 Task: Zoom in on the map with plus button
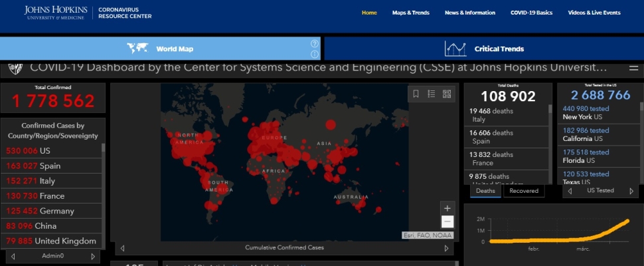point(447,208)
